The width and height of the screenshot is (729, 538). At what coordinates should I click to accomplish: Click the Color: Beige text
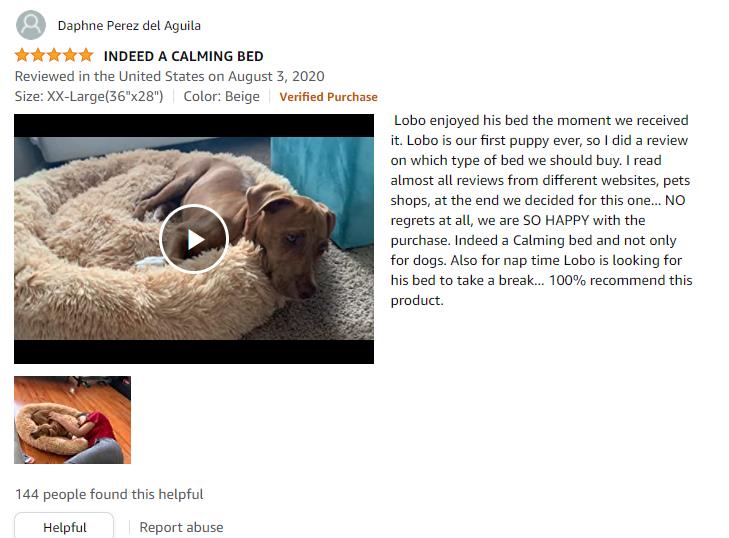[x=222, y=96]
